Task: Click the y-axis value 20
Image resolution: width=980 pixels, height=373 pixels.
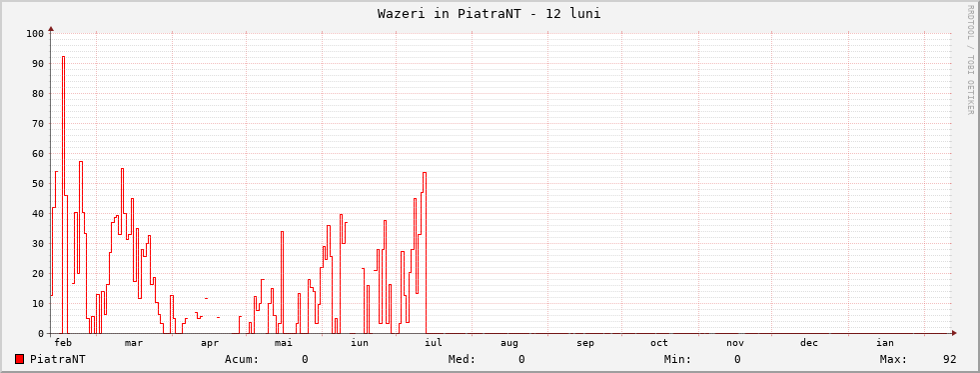Action: click(x=38, y=273)
